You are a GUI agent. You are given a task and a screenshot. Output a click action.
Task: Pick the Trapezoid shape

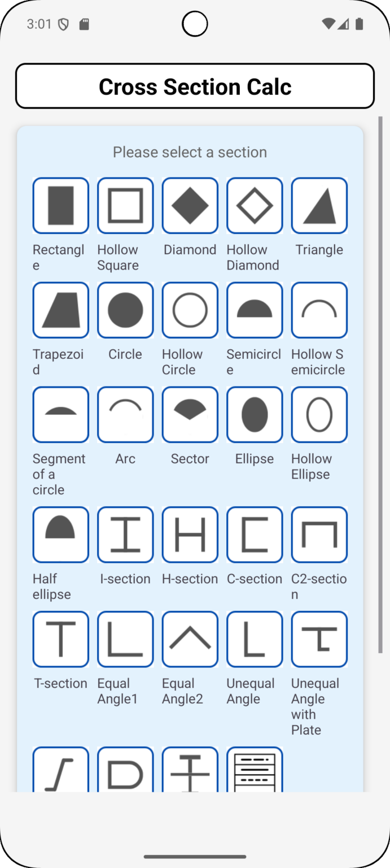pyautogui.click(x=60, y=310)
